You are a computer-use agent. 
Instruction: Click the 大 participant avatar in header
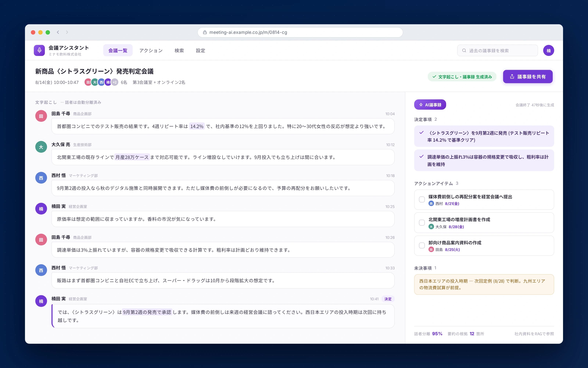click(x=95, y=82)
